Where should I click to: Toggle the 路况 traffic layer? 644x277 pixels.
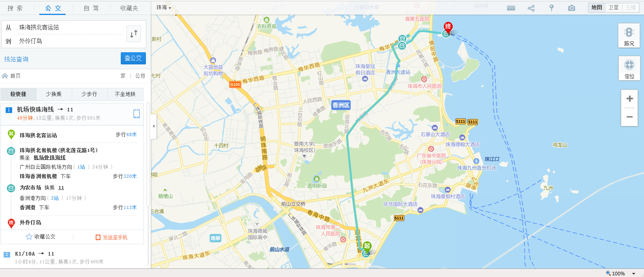pyautogui.click(x=629, y=36)
